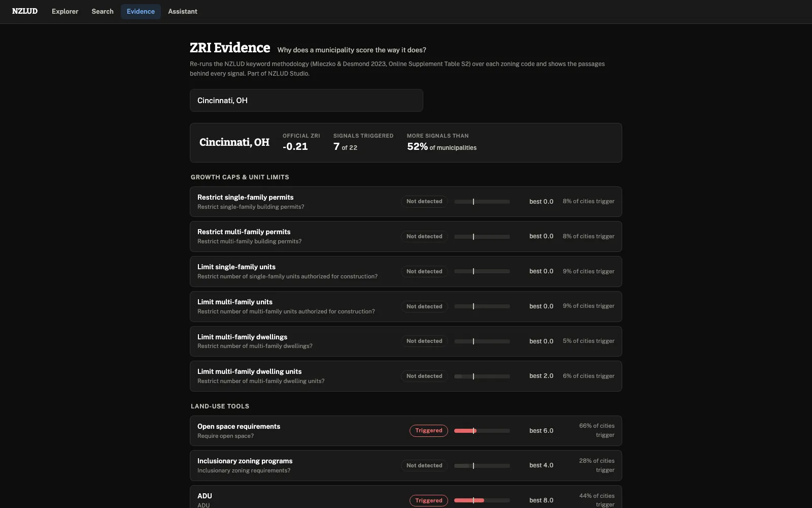Image resolution: width=812 pixels, height=508 pixels.
Task: Click the 'best 4.0' value for Inclusionary zoning
Action: click(541, 465)
